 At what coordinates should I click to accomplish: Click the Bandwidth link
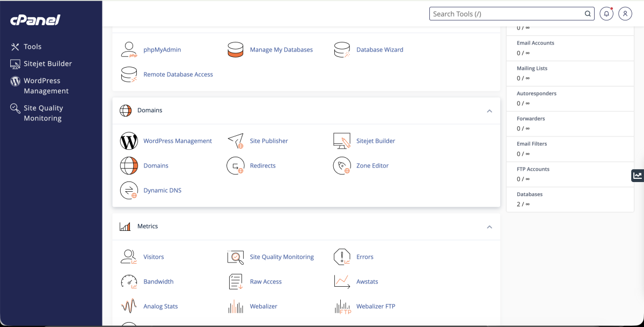click(x=158, y=281)
